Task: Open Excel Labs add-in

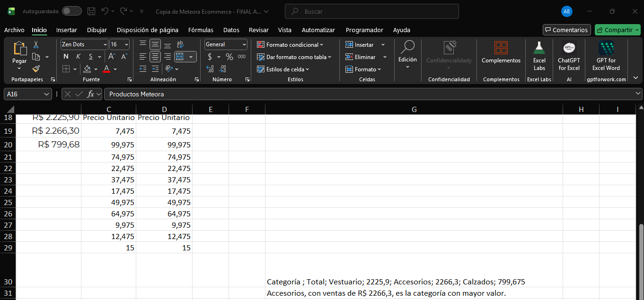Action: coord(539,56)
